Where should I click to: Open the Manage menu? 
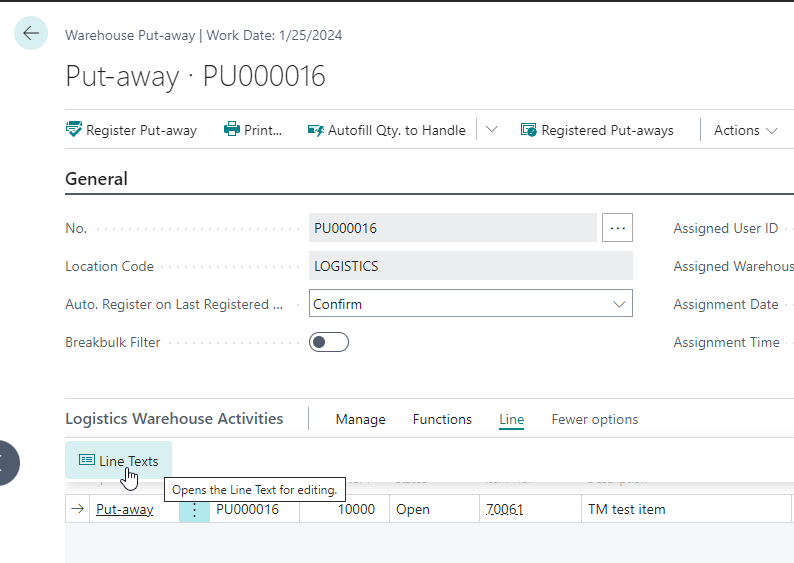tap(360, 419)
